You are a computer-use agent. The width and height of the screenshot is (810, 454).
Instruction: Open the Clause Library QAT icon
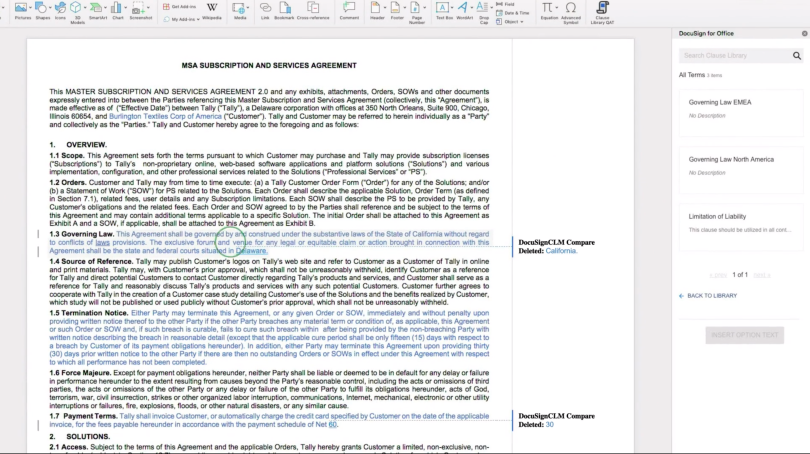click(x=603, y=9)
